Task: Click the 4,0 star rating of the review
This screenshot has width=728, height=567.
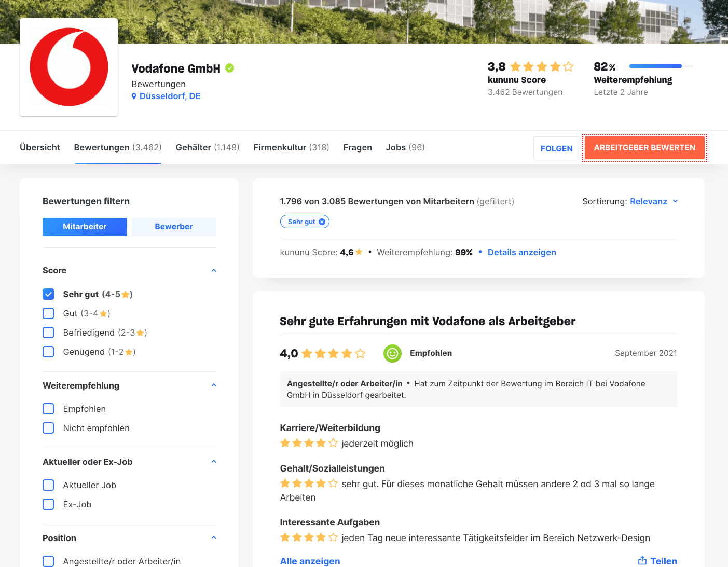Action: 333,354
